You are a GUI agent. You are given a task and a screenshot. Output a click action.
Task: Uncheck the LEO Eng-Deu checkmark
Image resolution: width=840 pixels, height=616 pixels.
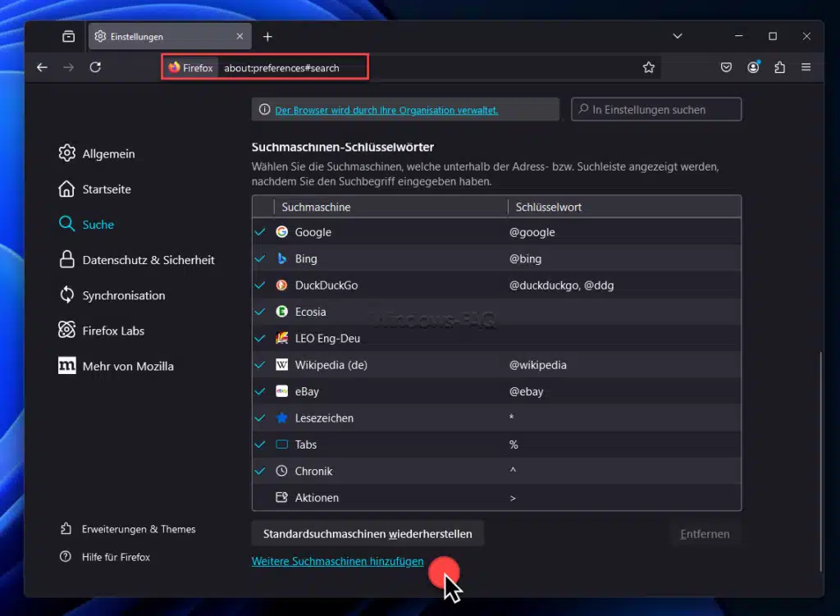click(x=260, y=339)
